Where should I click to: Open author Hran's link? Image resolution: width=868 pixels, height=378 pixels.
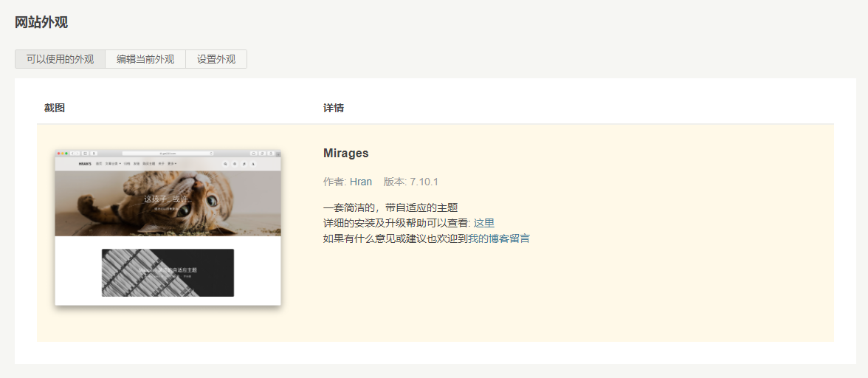[x=360, y=182]
